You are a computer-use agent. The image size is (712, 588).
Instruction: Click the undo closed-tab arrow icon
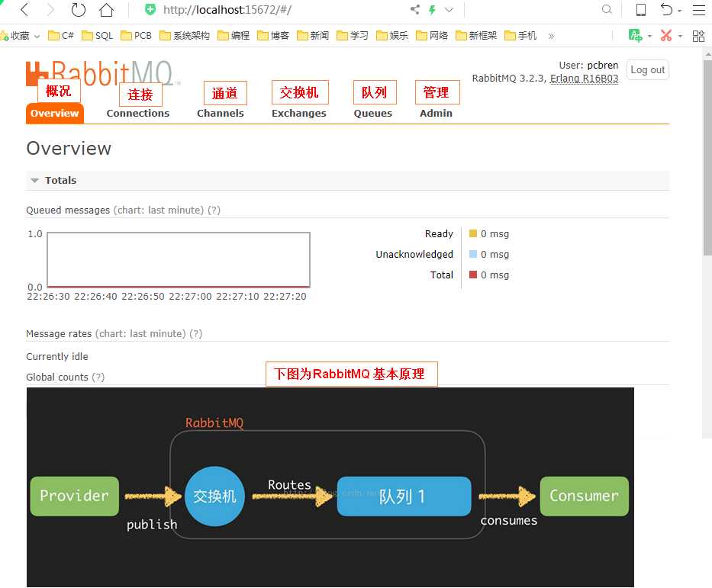tap(666, 9)
